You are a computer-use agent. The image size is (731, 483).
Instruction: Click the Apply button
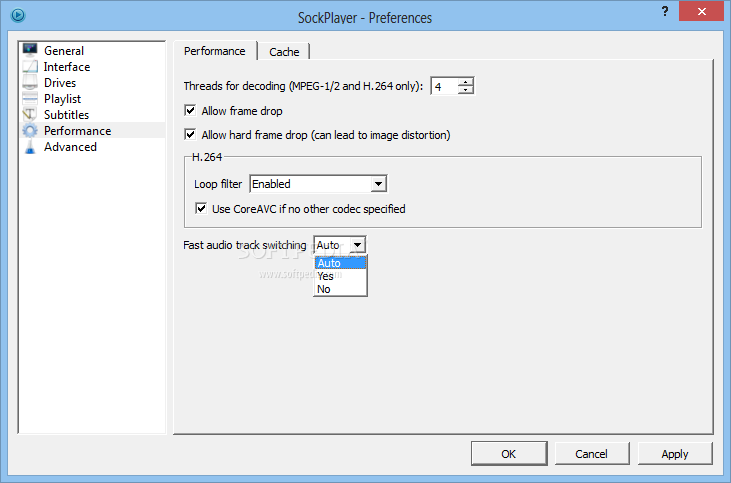click(x=675, y=454)
